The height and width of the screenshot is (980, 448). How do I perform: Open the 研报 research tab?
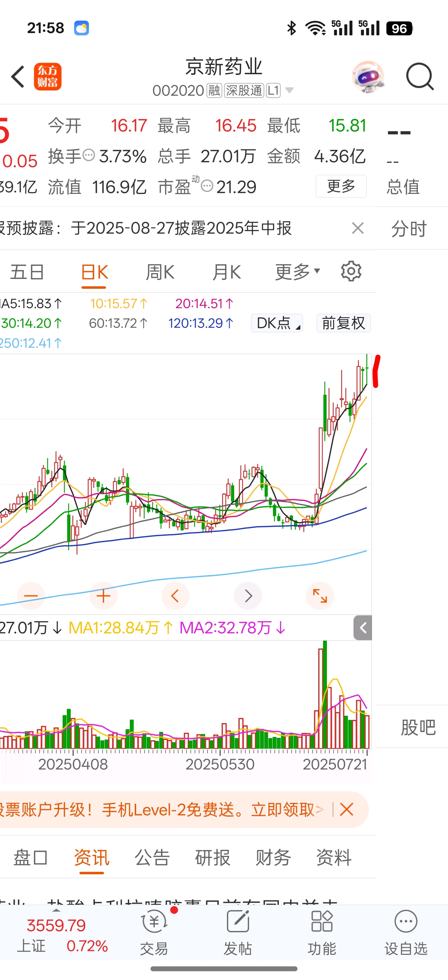pos(212,857)
